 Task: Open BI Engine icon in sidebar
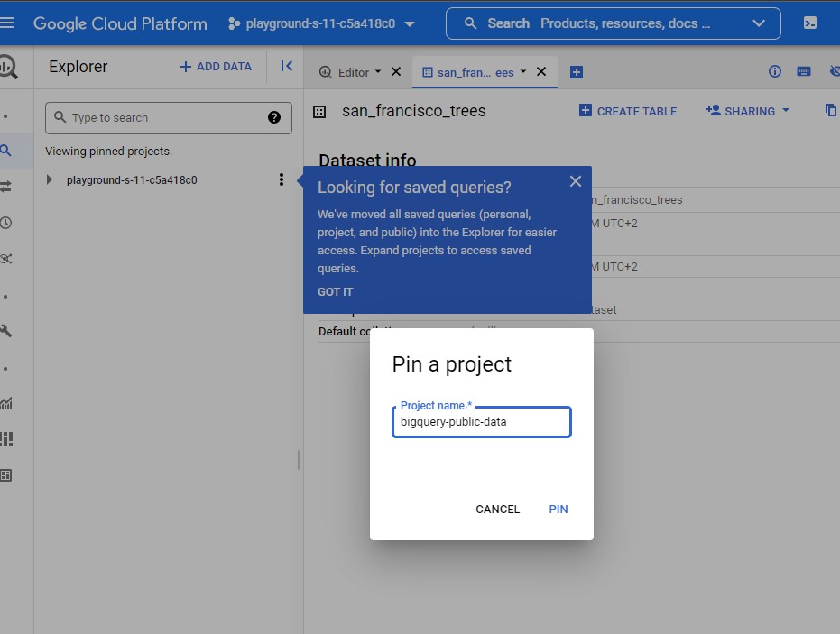pos(6,475)
